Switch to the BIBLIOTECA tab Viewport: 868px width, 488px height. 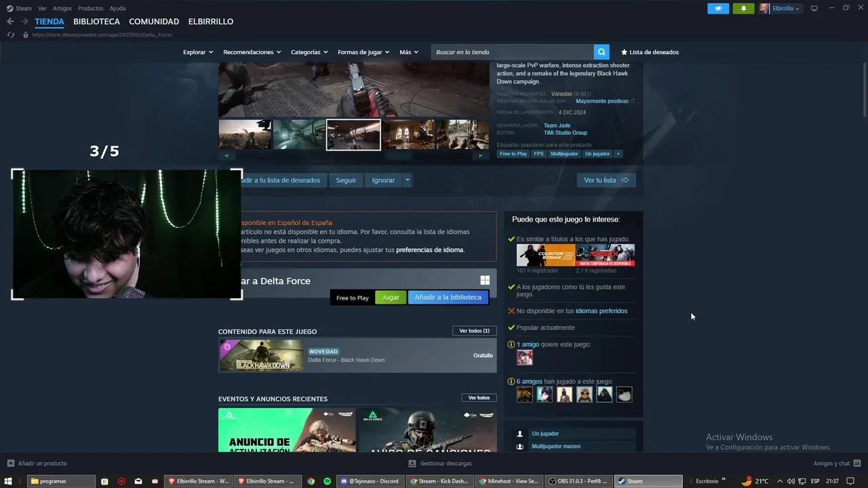point(96,22)
